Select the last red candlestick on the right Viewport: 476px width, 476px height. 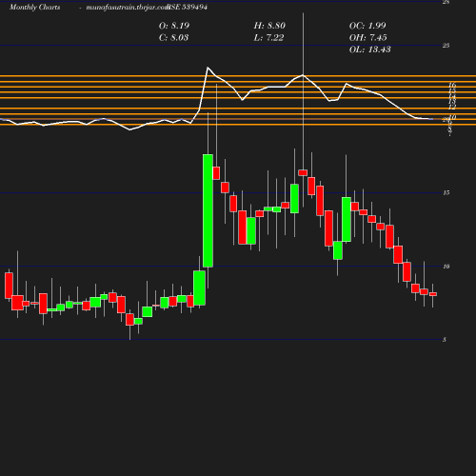pos(433,294)
